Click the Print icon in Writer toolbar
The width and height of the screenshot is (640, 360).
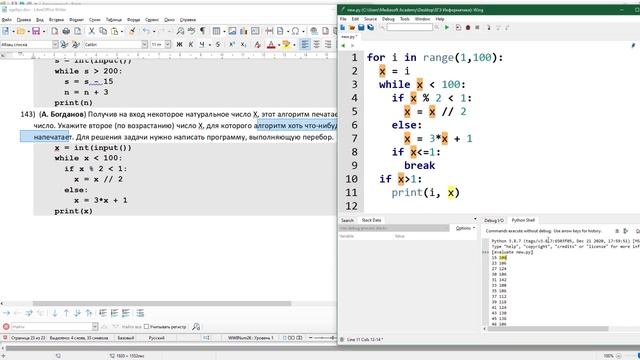click(x=66, y=31)
